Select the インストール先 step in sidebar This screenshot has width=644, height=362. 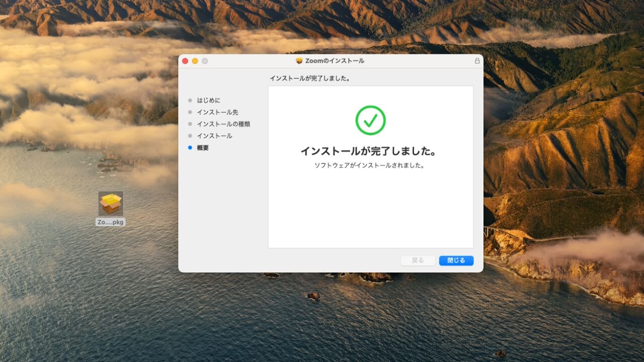click(217, 112)
